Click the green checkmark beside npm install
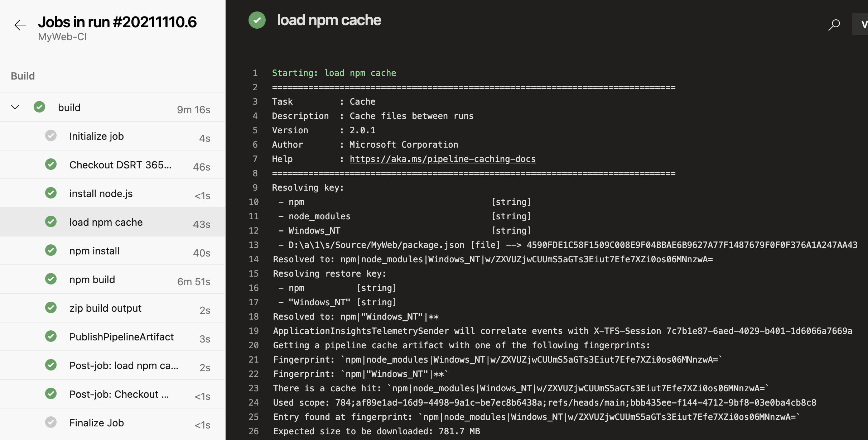Viewport: 868px width, 440px height. pos(51,250)
